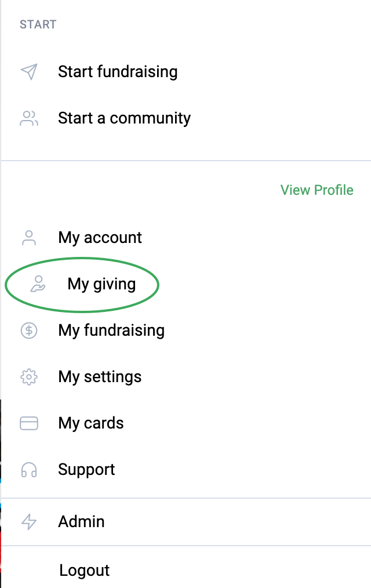Click the lightning bolt Admin icon
This screenshot has width=371, height=588.
[28, 521]
